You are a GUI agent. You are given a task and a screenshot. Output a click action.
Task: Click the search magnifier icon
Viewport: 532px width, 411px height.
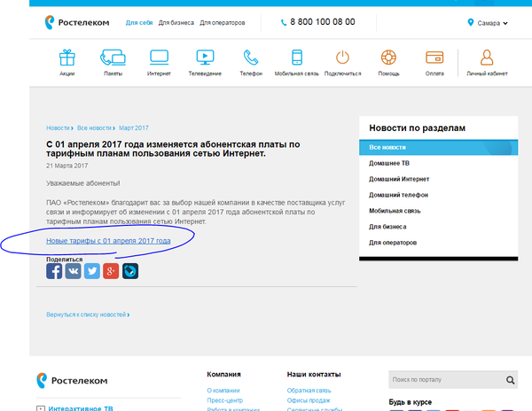click(x=511, y=381)
